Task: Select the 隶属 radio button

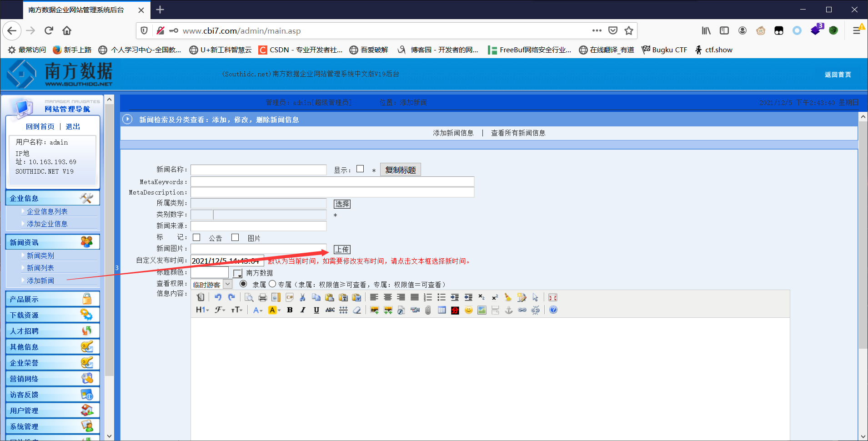Action: [243, 284]
